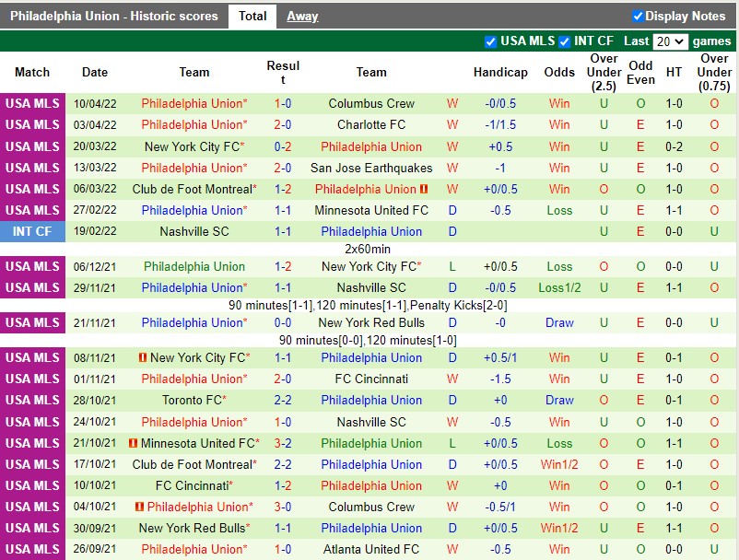Click the INT CF league label
This screenshot has height=560, width=739.
pyautogui.click(x=32, y=232)
